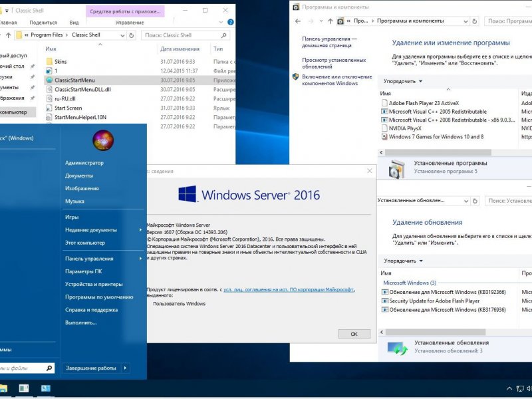Sort Classic Shell files by Дата изменения column
Viewport: 532px width, 399px height.
tap(180, 49)
